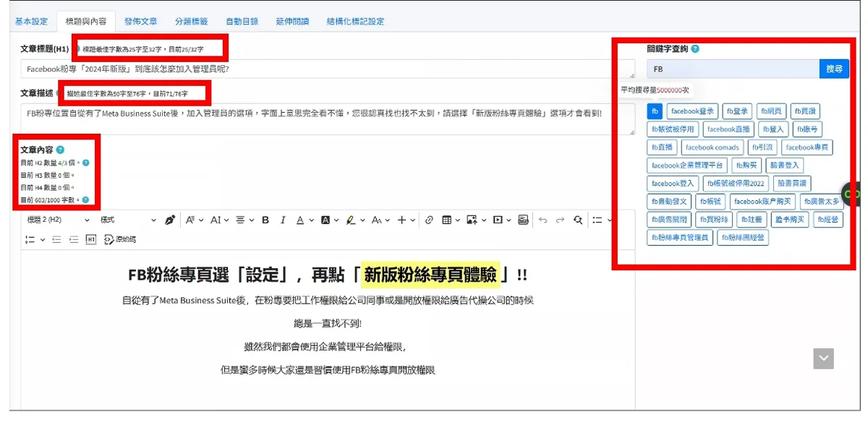868x422 pixels.
Task: Click the decrease indent icon
Action: point(56,239)
